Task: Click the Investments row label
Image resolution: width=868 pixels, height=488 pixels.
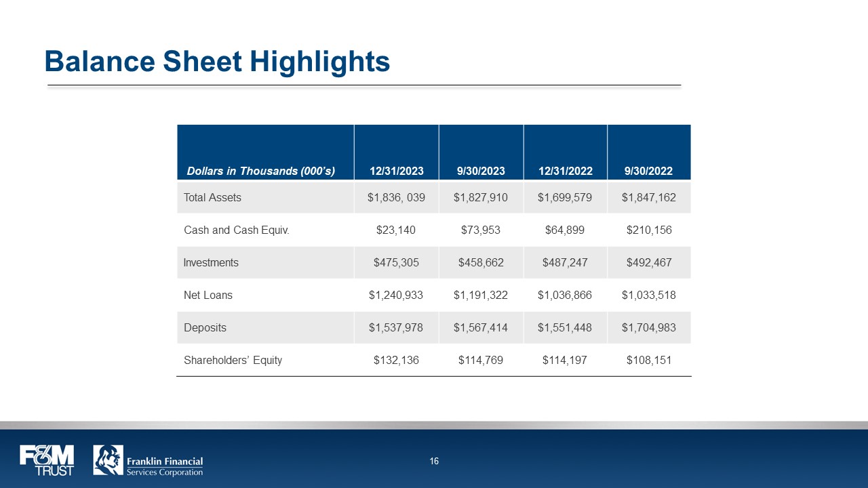Action: pyautogui.click(x=211, y=263)
